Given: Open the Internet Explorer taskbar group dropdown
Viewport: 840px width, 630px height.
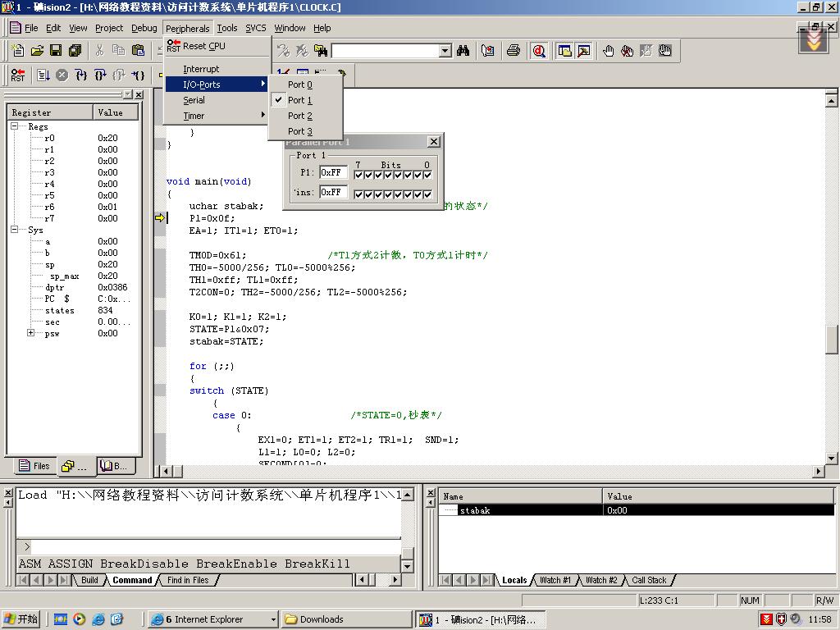Looking at the screenshot, I should click(x=273, y=619).
